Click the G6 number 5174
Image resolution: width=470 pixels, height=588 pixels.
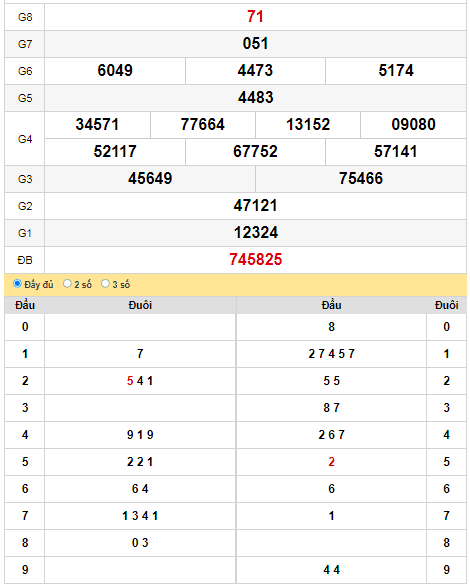(396, 70)
